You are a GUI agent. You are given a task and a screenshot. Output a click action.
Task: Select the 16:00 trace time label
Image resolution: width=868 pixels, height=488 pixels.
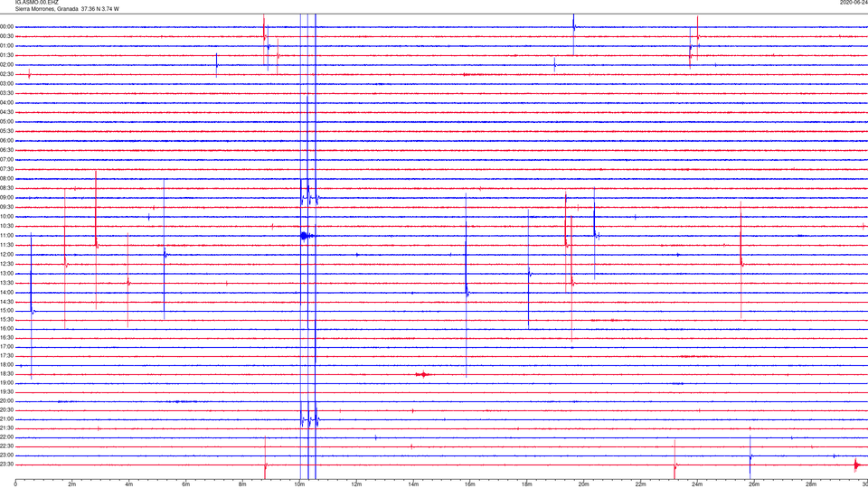pos(7,329)
